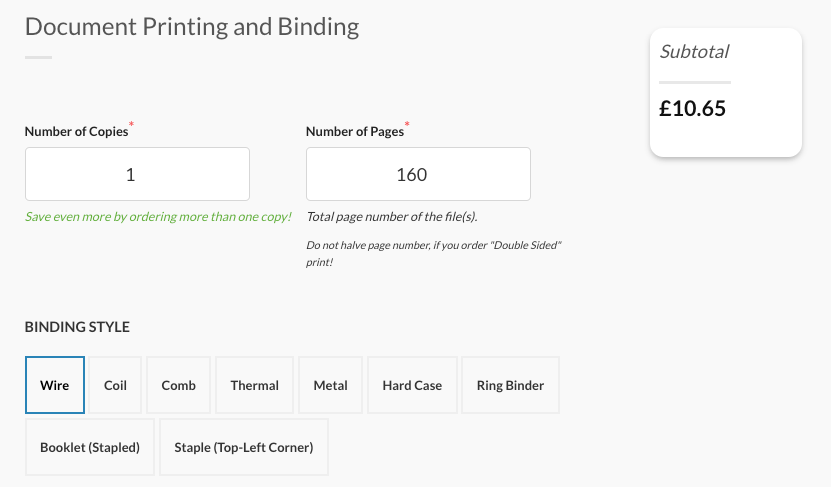Select Thermal binding
831x487 pixels.
[254, 385]
